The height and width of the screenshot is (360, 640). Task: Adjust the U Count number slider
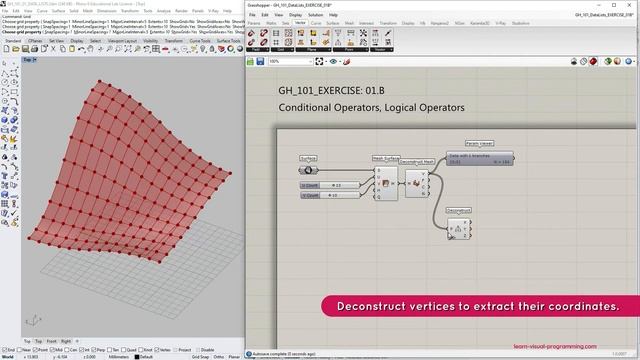click(x=330, y=185)
